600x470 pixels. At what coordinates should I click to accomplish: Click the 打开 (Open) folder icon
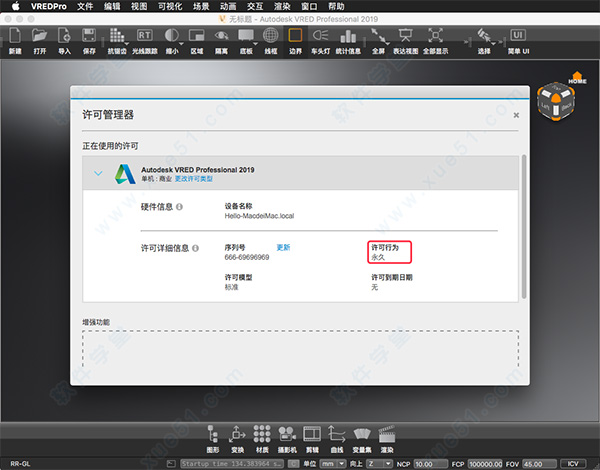pos(39,36)
